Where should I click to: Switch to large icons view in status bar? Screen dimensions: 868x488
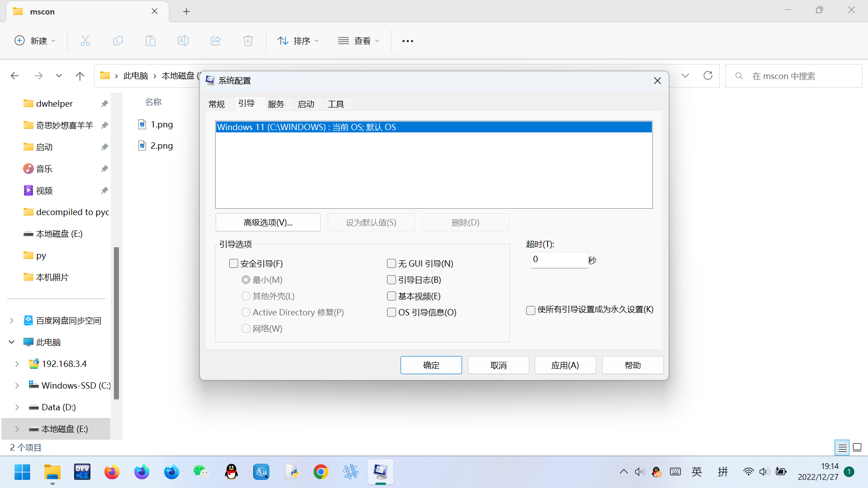[857, 448]
